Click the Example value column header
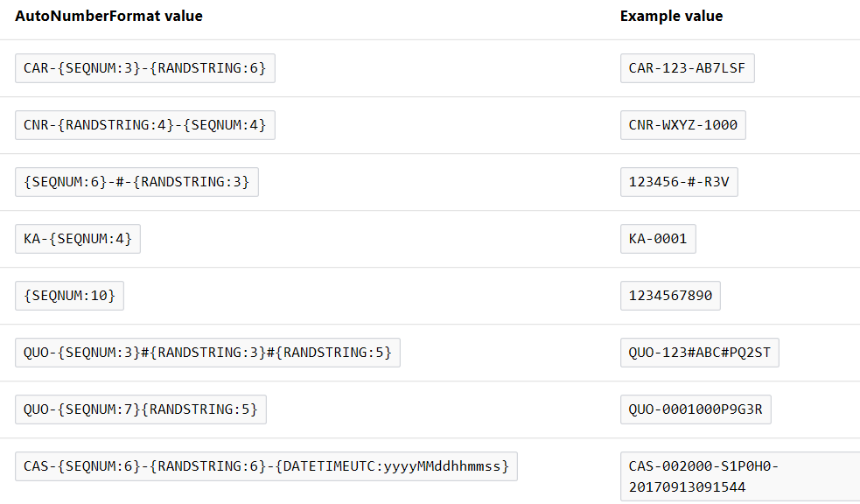 coord(671,17)
